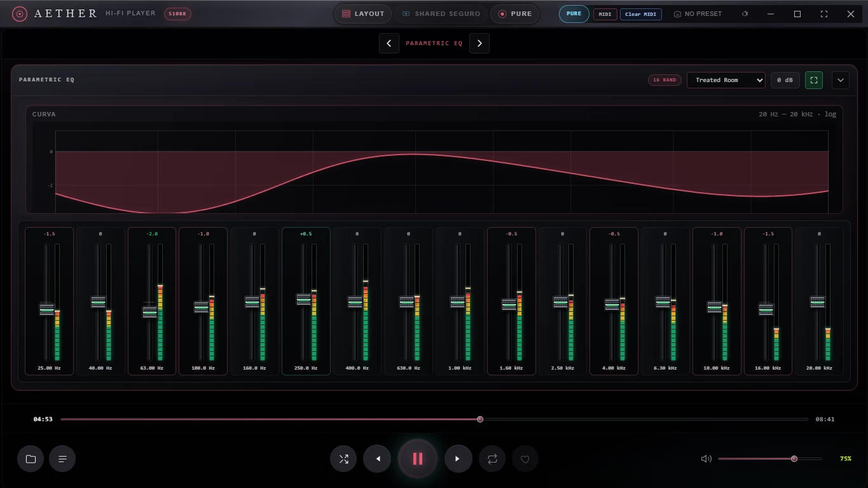Adjust the 20.00 kHz band slider

(817, 303)
